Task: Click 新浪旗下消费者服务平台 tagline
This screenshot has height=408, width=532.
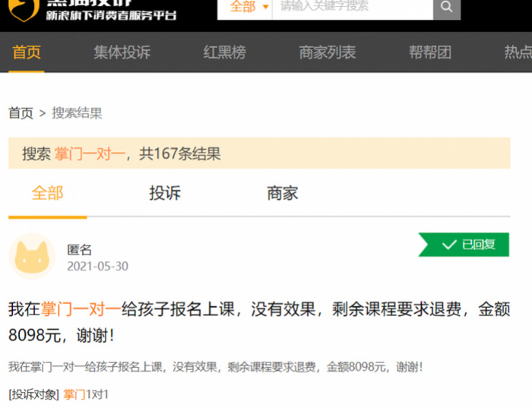Action: pos(111,15)
